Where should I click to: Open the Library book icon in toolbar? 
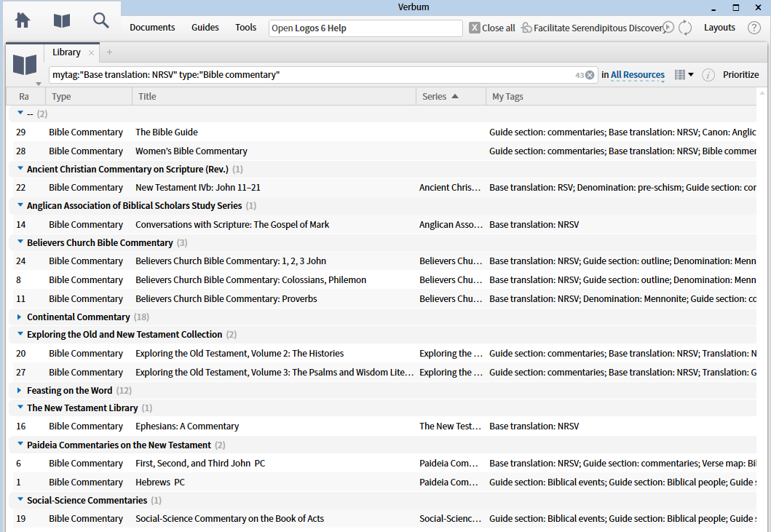pos(62,20)
